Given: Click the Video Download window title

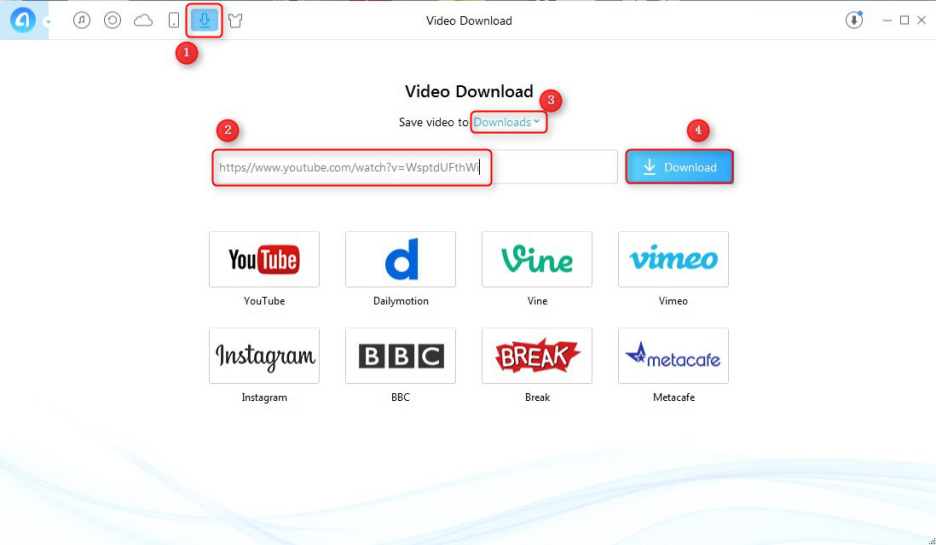Looking at the screenshot, I should pos(469,21).
